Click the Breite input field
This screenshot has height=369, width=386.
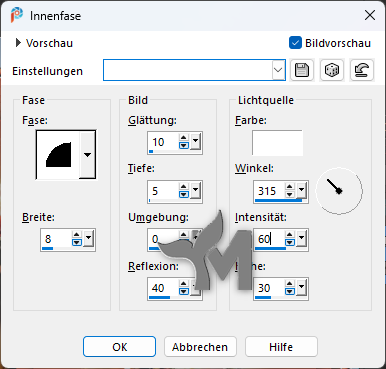56,239
